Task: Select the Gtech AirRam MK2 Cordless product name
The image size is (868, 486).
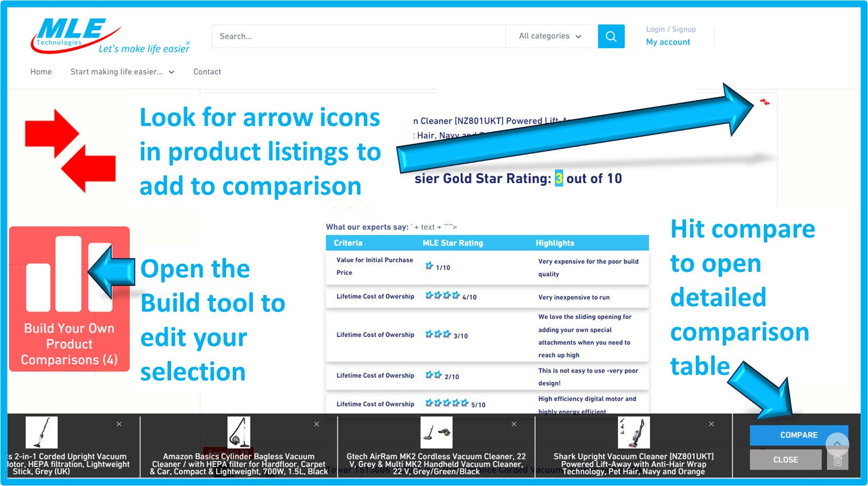Action: pyautogui.click(x=436, y=464)
